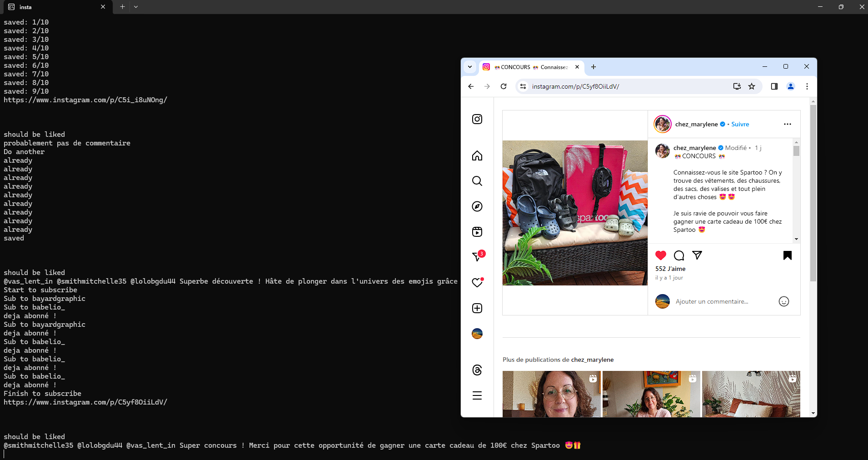Open direct messages with 3 unread

477,257
